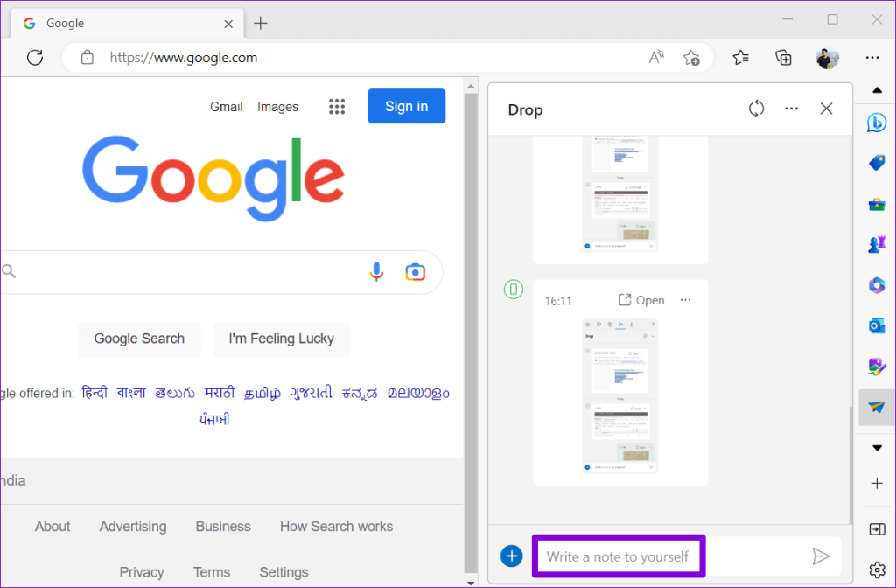Open more options for the 16:11 file
Screen dimensions: 896x588
(685, 299)
